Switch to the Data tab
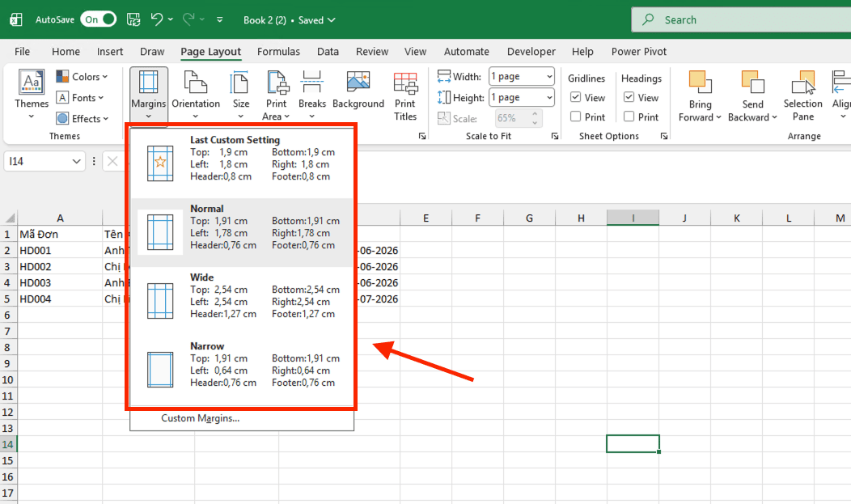This screenshot has height=504, width=851. [328, 52]
